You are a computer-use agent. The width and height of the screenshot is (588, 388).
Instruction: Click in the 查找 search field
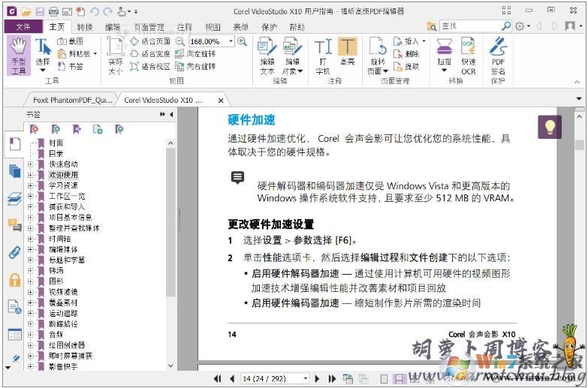pyautogui.click(x=468, y=26)
